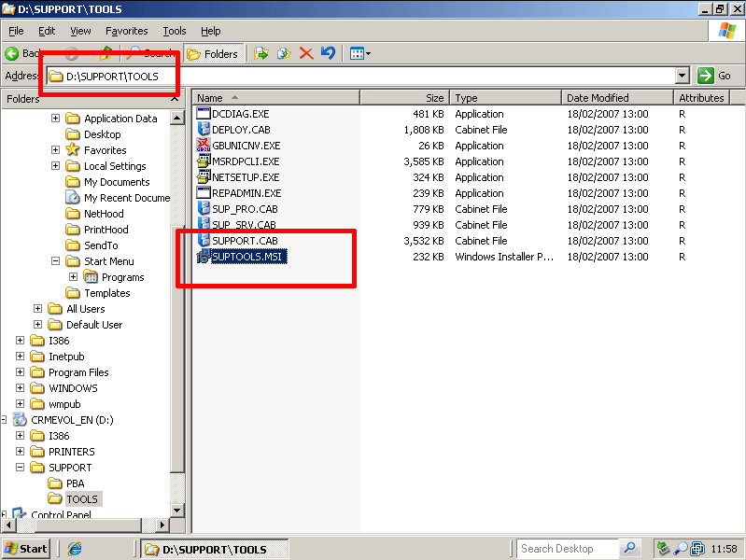Collapse SUPPORT tree node
The image size is (746, 560).
pos(20,467)
